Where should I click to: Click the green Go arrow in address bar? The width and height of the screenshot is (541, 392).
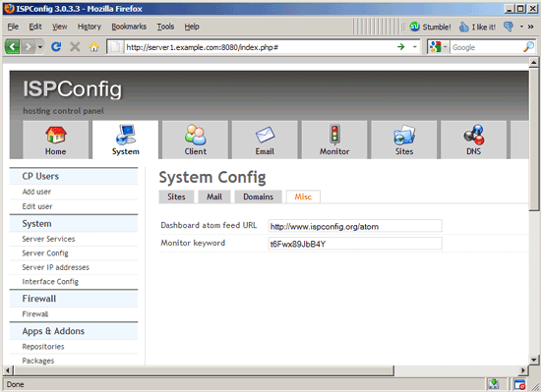tap(401, 47)
